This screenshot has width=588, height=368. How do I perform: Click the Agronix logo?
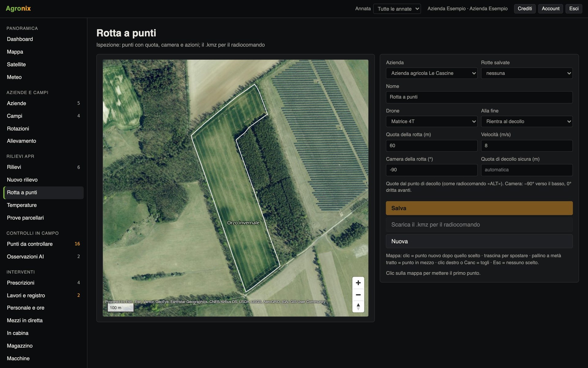pyautogui.click(x=18, y=9)
